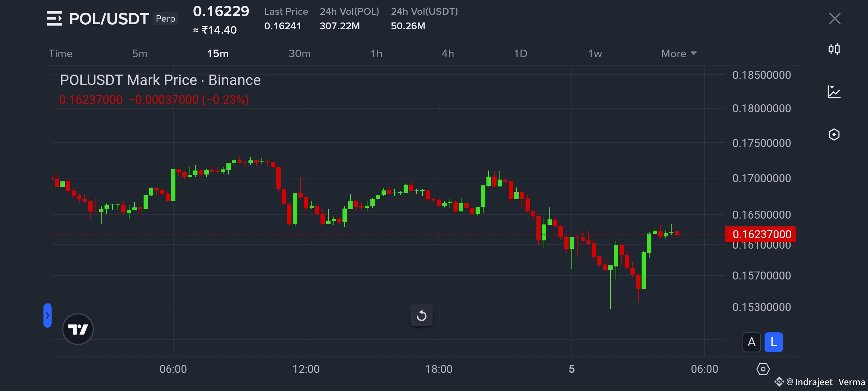
Task: Click the red 0.16237000 price label
Action: pyautogui.click(x=761, y=234)
